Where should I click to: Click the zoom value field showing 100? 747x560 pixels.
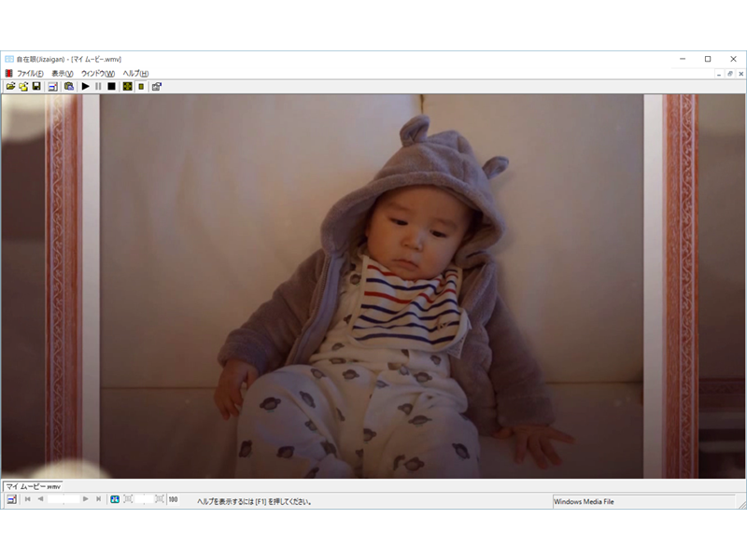tap(174, 499)
